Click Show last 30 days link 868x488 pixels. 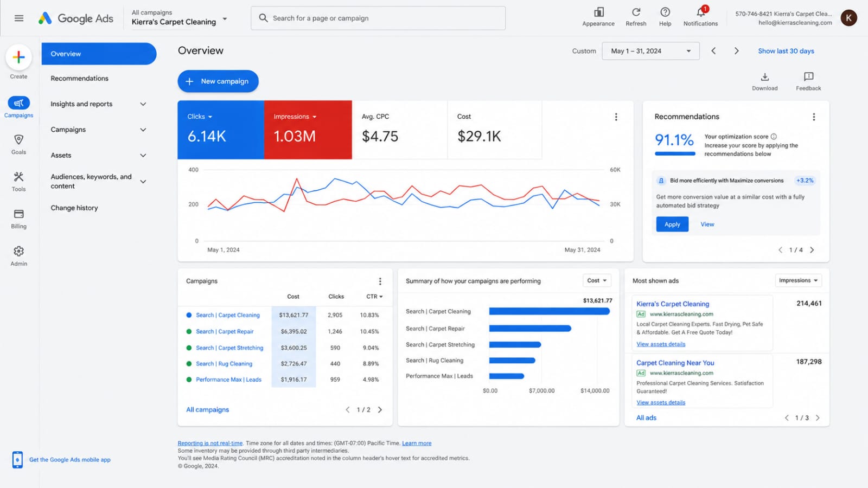pyautogui.click(x=786, y=51)
